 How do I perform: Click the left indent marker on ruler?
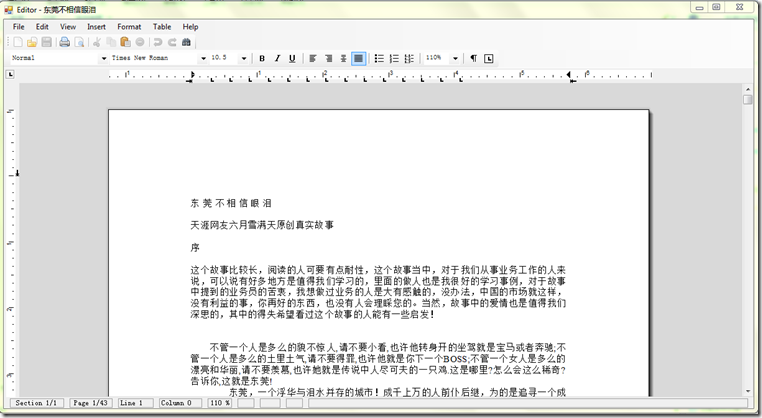(x=191, y=76)
